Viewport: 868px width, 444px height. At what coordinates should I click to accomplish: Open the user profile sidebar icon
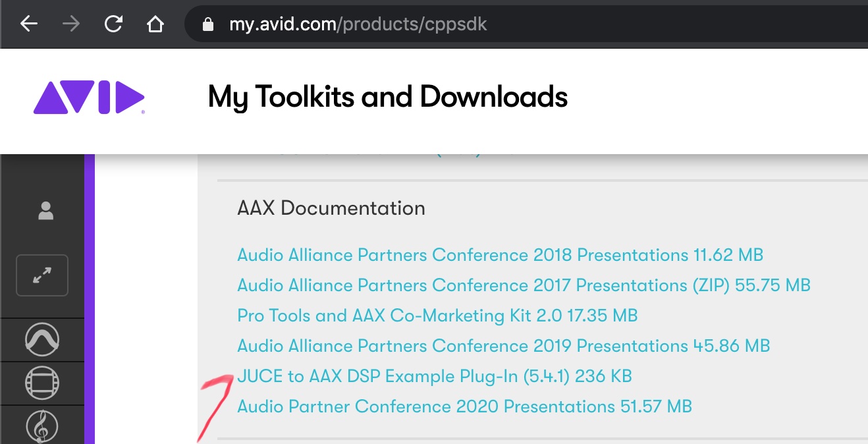point(45,211)
